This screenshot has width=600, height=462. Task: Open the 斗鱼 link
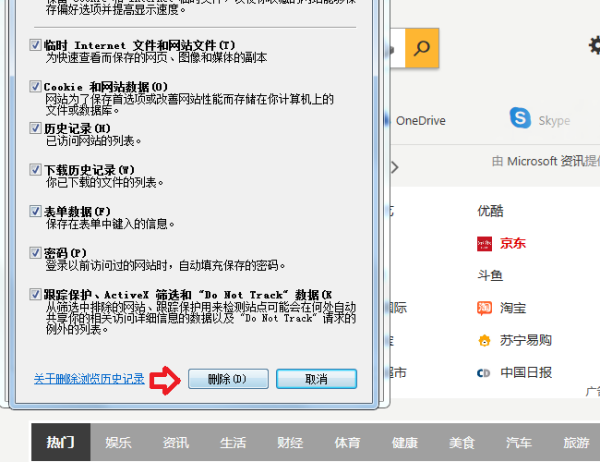click(490, 276)
